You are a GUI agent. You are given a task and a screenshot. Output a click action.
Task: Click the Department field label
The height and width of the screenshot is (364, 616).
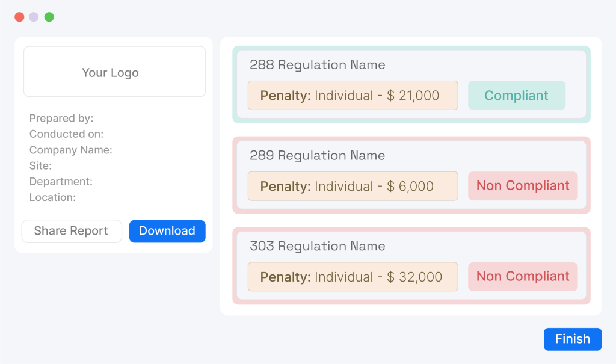coord(61,182)
